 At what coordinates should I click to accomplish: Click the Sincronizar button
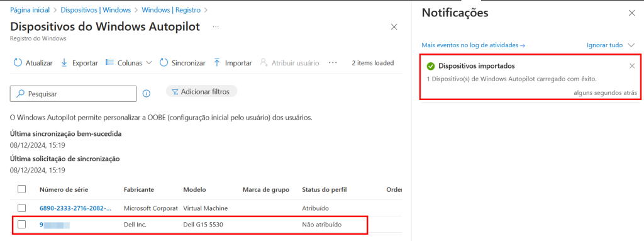point(182,63)
